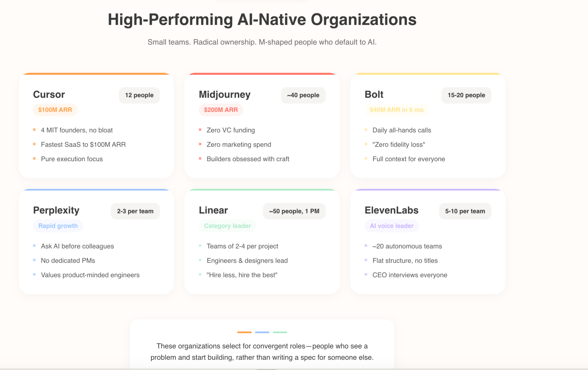Click the '5-10 per team' badge
Screen dimensions: 588x370
pos(465,211)
